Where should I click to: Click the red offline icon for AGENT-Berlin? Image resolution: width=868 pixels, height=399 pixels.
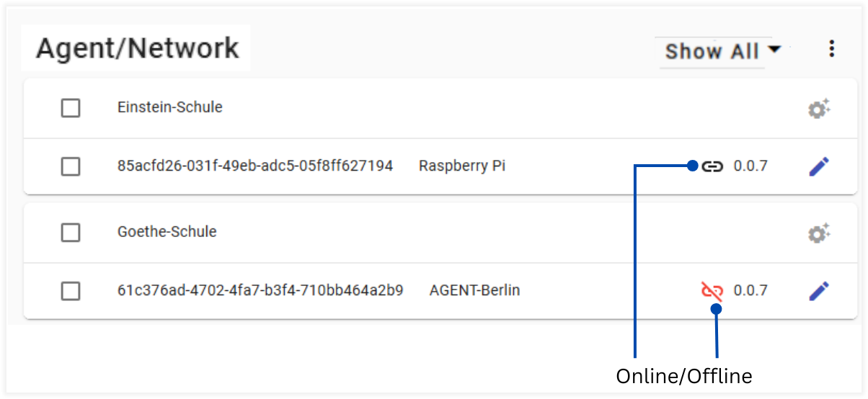(712, 291)
